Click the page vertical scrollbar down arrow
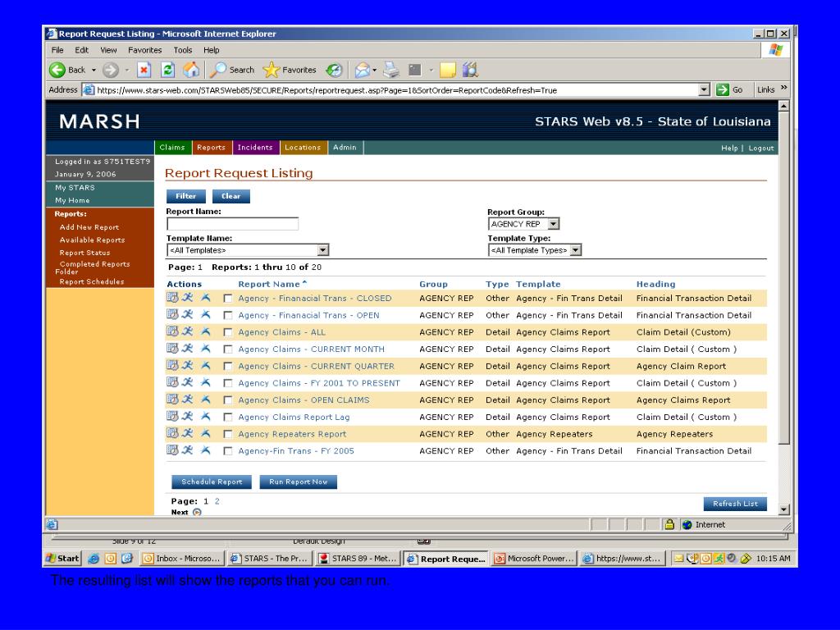Screen dimensions: 840x630 tap(783, 509)
